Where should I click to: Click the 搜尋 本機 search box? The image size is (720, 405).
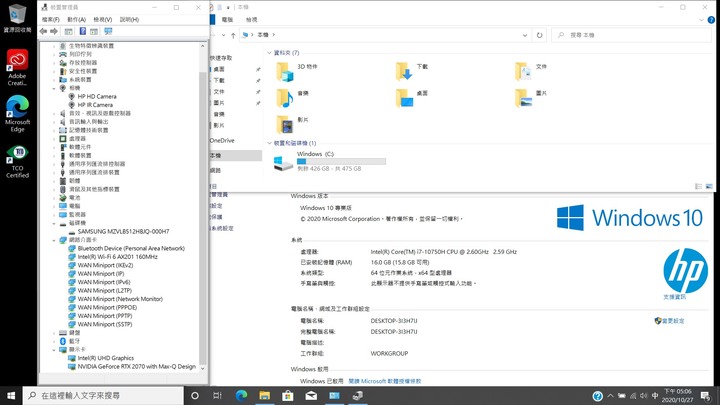(x=631, y=35)
